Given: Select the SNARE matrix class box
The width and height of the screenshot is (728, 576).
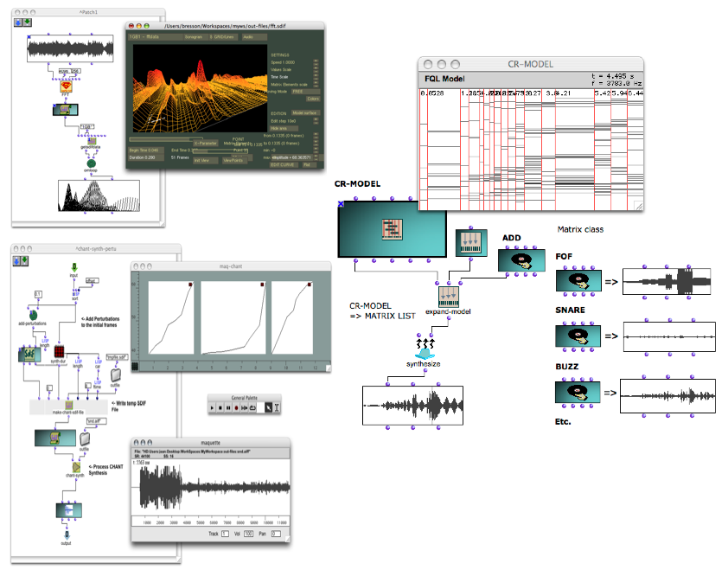Looking at the screenshot, I should click(578, 336).
